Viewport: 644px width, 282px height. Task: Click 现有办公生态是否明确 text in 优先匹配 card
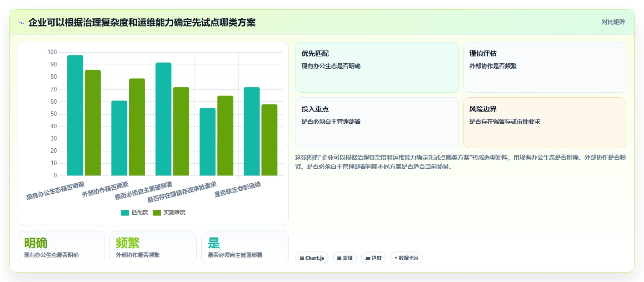(x=331, y=66)
